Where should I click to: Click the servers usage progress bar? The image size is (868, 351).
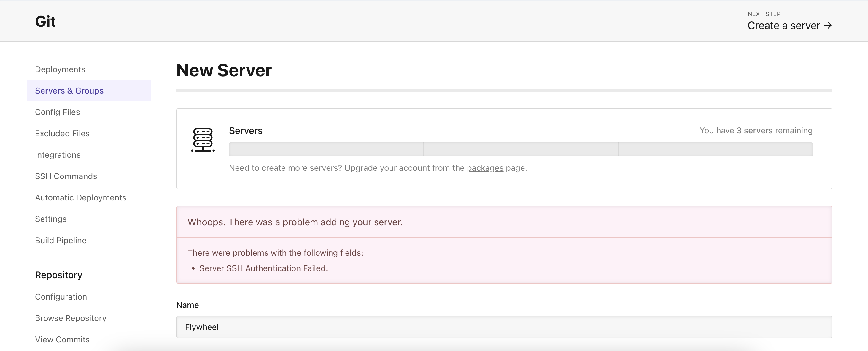(x=521, y=149)
